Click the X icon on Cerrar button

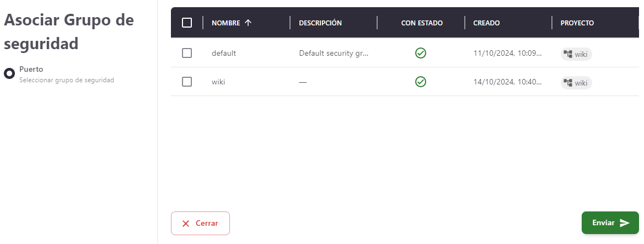tap(186, 224)
